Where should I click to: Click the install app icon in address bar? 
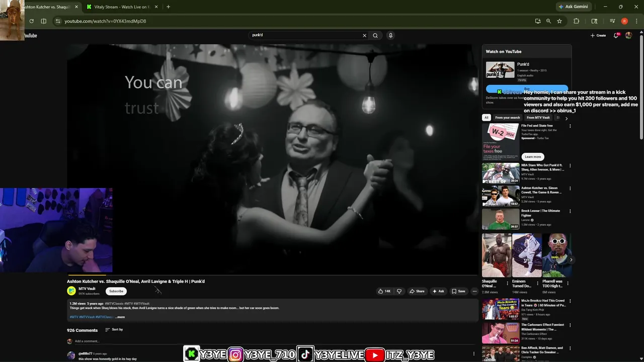[538, 21]
